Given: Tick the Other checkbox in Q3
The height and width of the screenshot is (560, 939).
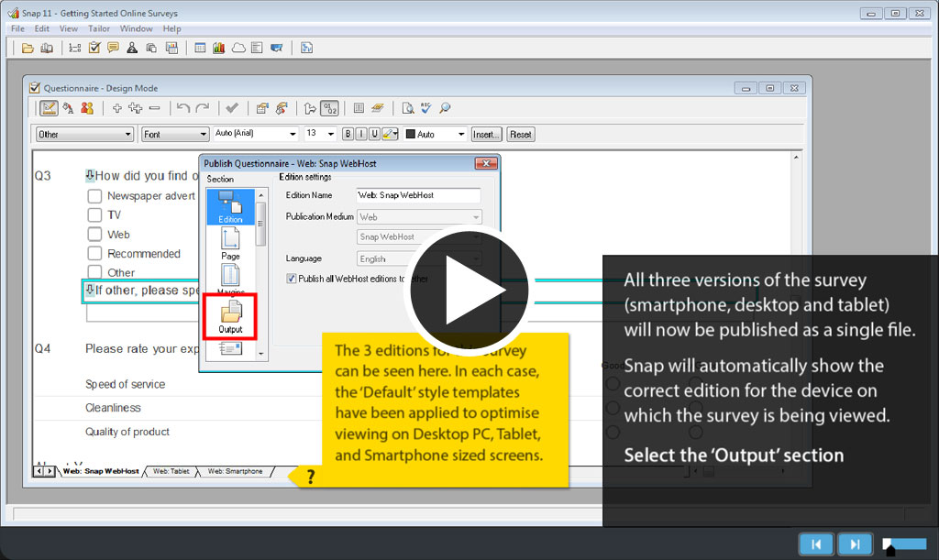Looking at the screenshot, I should (x=94, y=271).
